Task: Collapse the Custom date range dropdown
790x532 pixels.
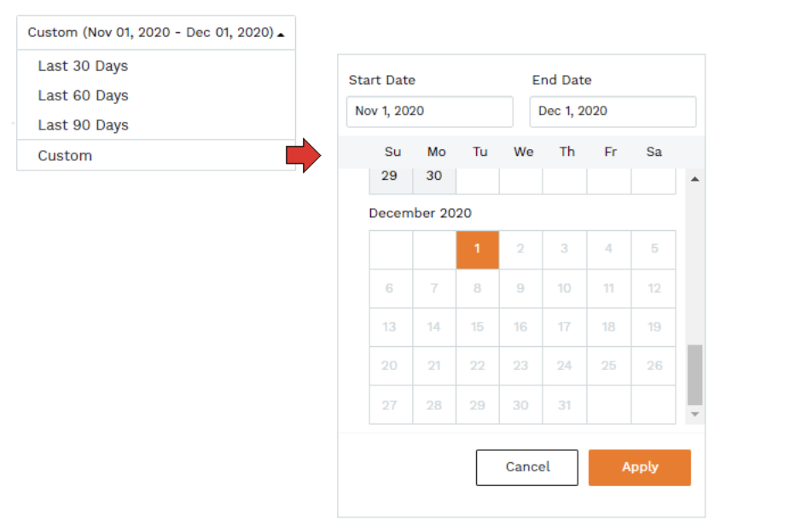Action: (156, 32)
